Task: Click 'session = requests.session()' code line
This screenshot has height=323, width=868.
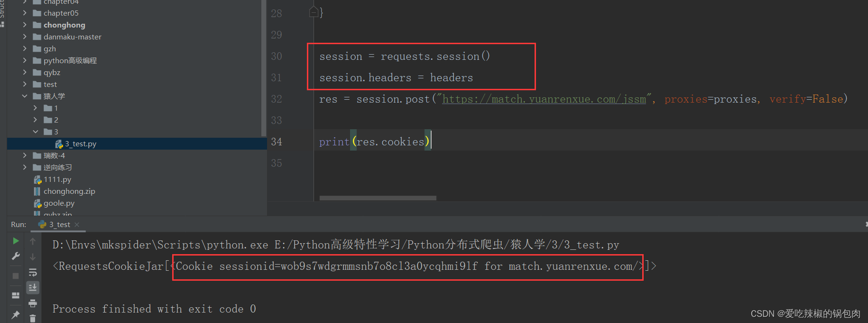Action: [x=405, y=57]
